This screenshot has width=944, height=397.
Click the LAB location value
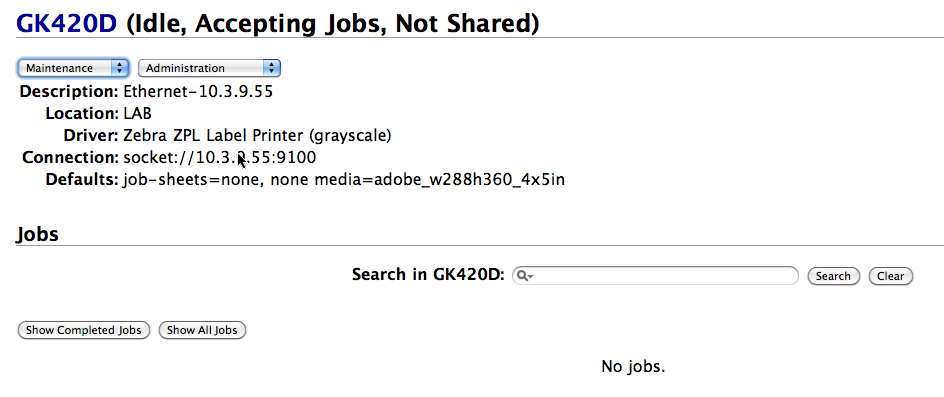point(138,113)
